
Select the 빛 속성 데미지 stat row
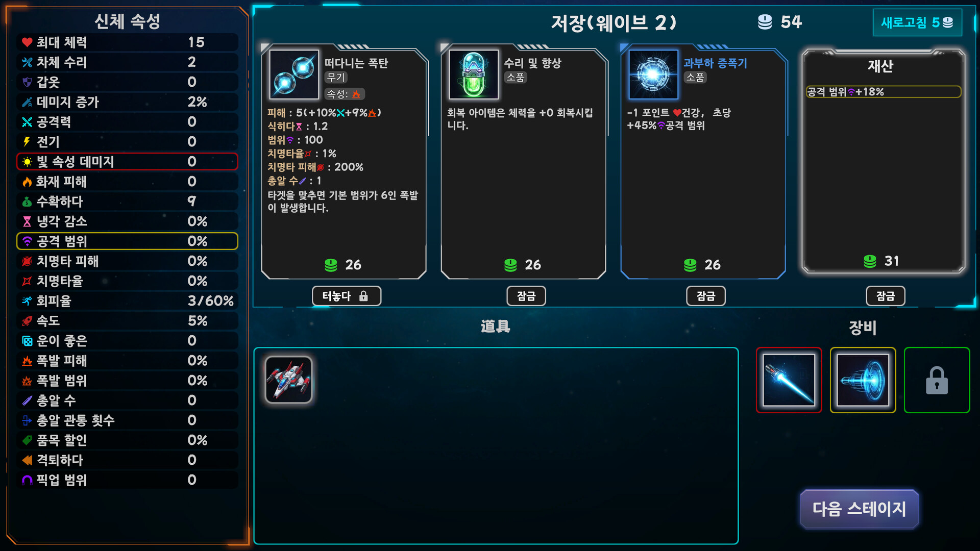127,161
